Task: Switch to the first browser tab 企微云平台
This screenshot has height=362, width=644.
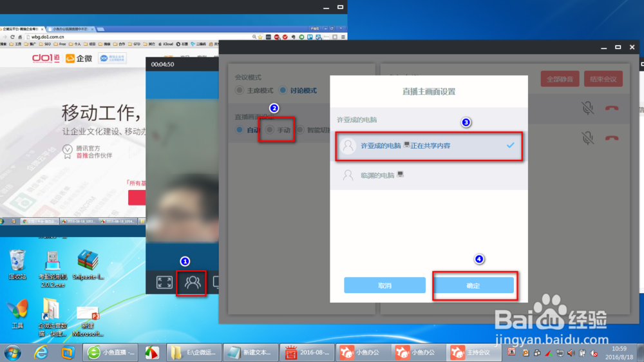Action: (22, 29)
